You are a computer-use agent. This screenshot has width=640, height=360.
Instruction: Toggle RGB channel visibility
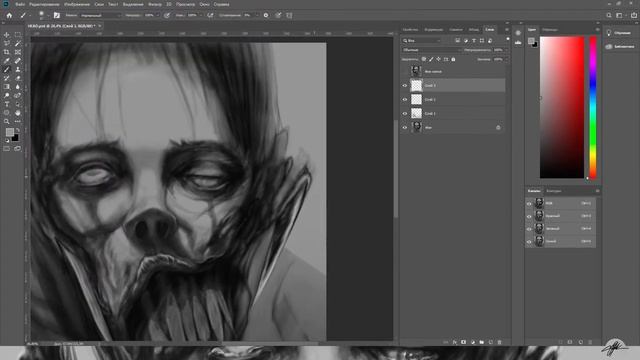529,203
